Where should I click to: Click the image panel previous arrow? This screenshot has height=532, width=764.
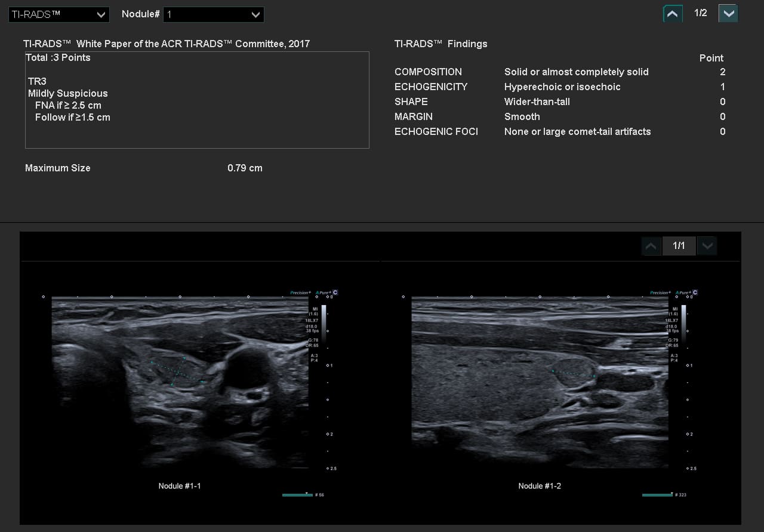click(x=651, y=246)
